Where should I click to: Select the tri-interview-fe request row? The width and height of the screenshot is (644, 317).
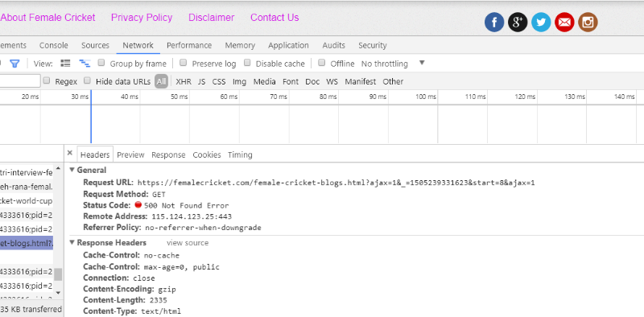[x=27, y=172]
